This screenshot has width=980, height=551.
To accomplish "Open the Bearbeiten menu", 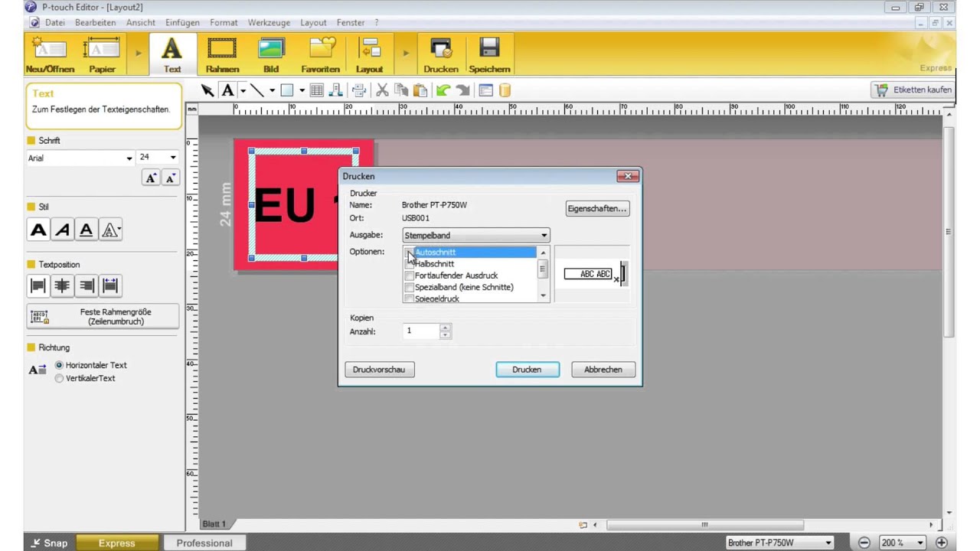I will [96, 22].
